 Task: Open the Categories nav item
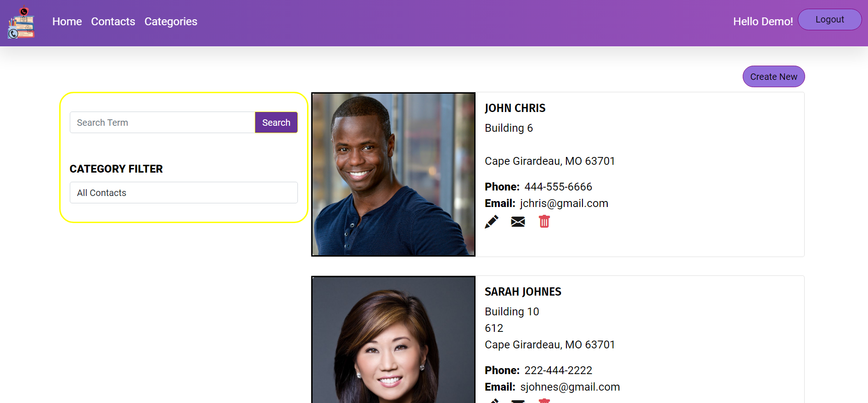171,22
